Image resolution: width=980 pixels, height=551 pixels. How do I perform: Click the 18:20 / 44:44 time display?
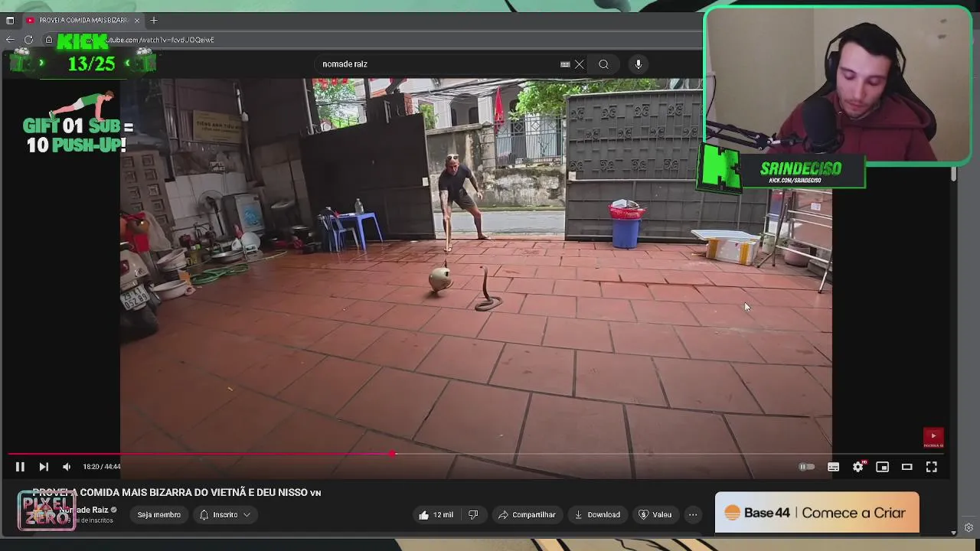coord(102,467)
